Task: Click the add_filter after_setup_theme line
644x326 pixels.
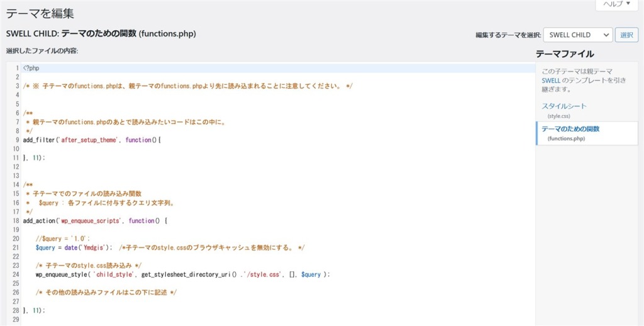Action: click(92, 140)
